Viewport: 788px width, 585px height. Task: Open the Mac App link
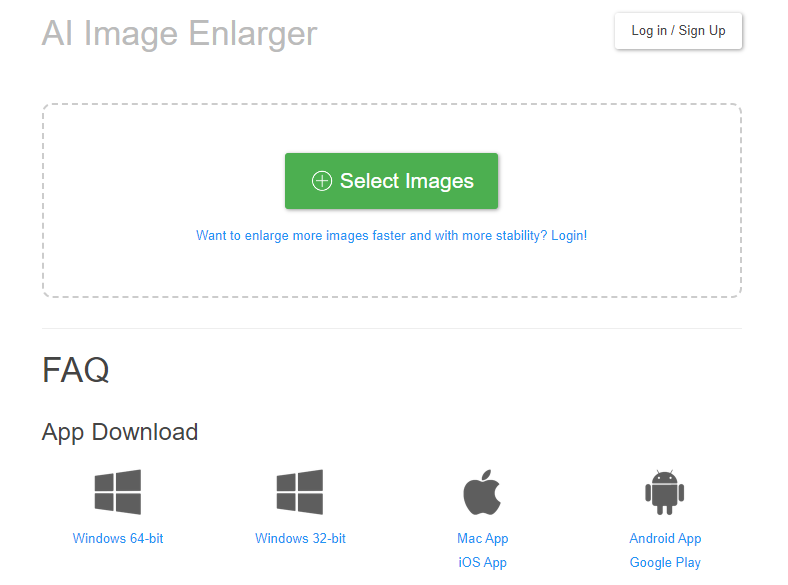483,538
